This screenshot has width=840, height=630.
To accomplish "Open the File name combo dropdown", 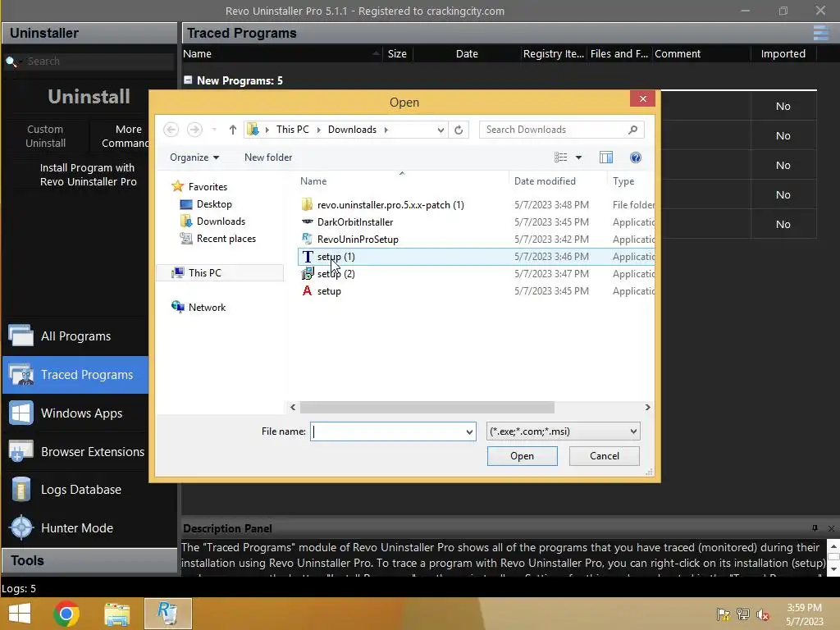I will [469, 431].
